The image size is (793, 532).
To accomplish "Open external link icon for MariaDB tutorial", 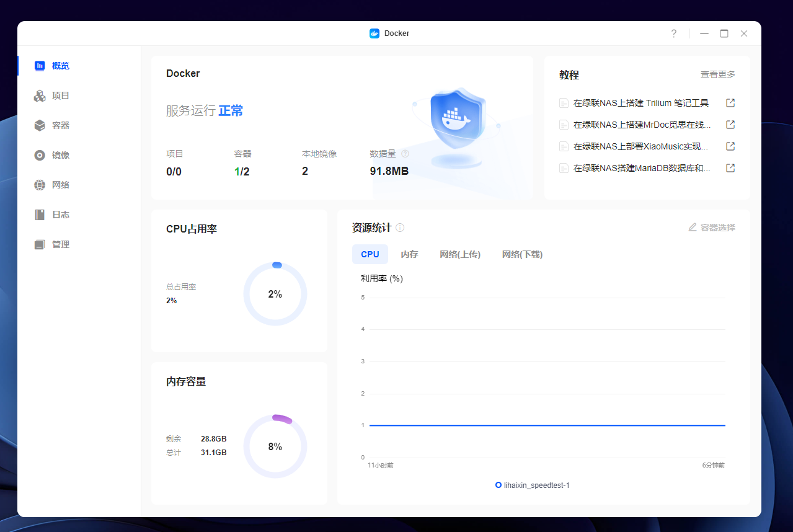I will (730, 168).
